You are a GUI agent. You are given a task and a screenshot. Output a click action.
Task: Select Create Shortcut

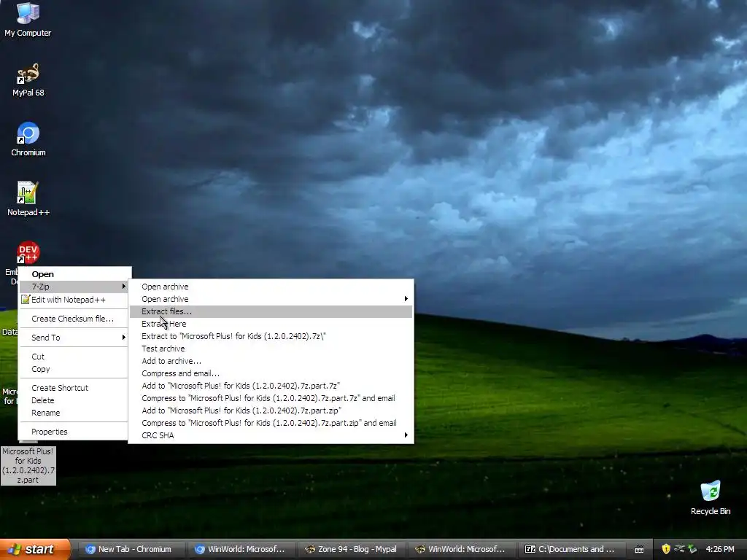[74, 388]
